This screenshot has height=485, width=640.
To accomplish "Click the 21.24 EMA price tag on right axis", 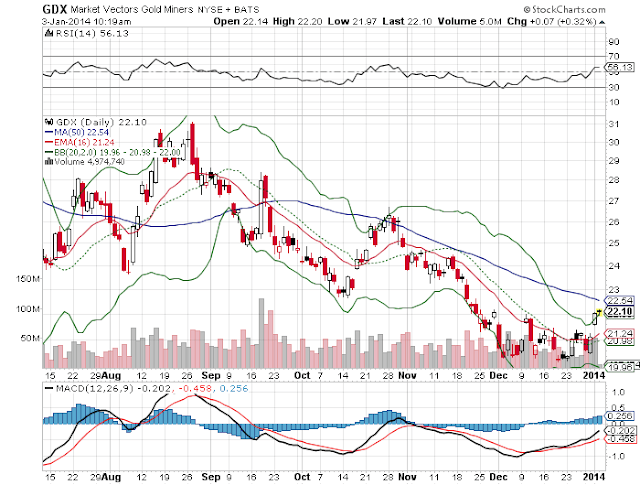I will (620, 334).
